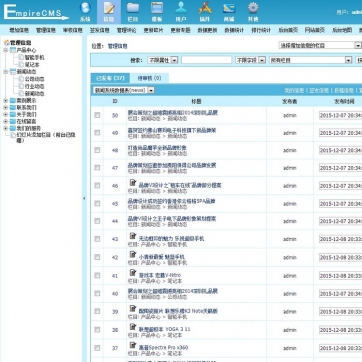Open the Spectre Pro x360 item link
This screenshot has width=362, height=362.
pos(163,347)
